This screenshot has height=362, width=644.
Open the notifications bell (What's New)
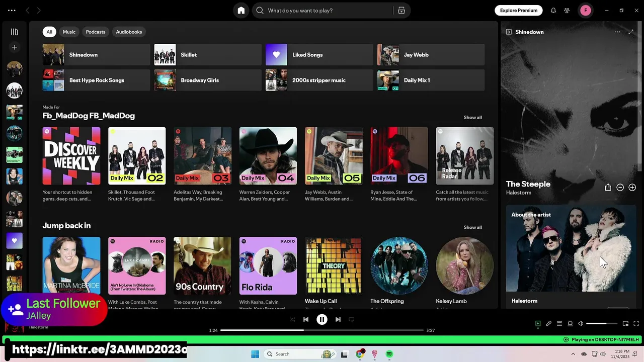tap(553, 11)
